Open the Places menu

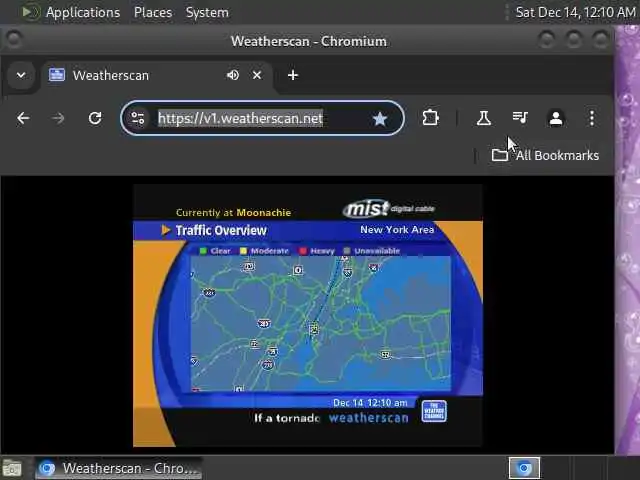153,12
